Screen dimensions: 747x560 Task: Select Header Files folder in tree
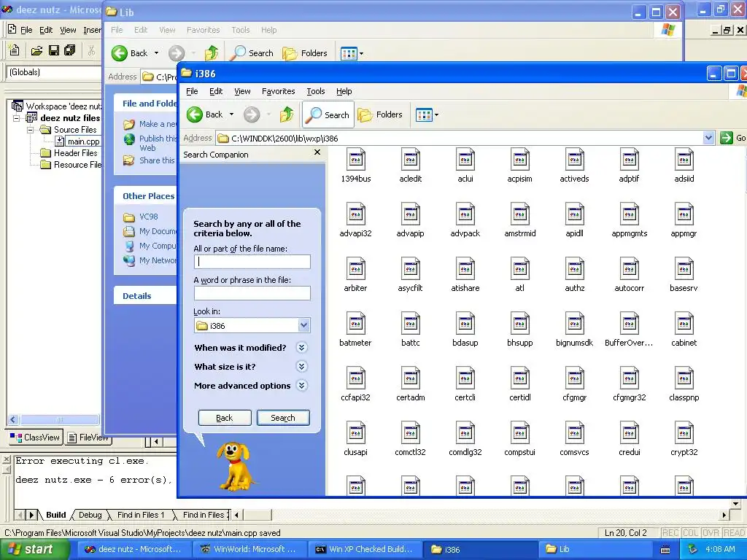tap(75, 153)
